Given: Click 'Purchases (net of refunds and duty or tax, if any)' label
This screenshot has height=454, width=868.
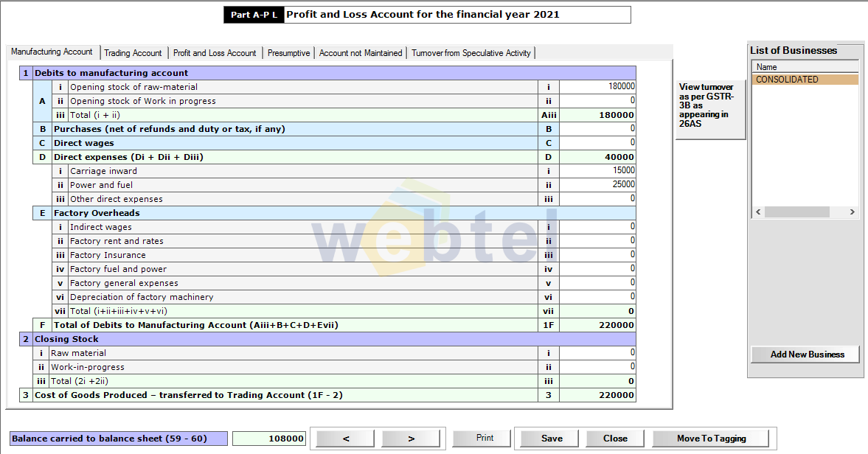Looking at the screenshot, I should 170,129.
